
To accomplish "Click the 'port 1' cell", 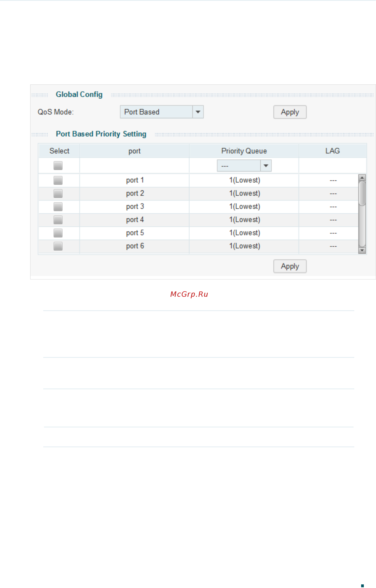I will click(x=135, y=180).
